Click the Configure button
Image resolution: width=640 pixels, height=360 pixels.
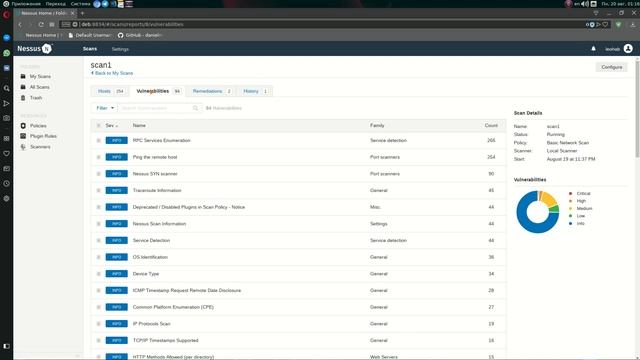point(611,67)
